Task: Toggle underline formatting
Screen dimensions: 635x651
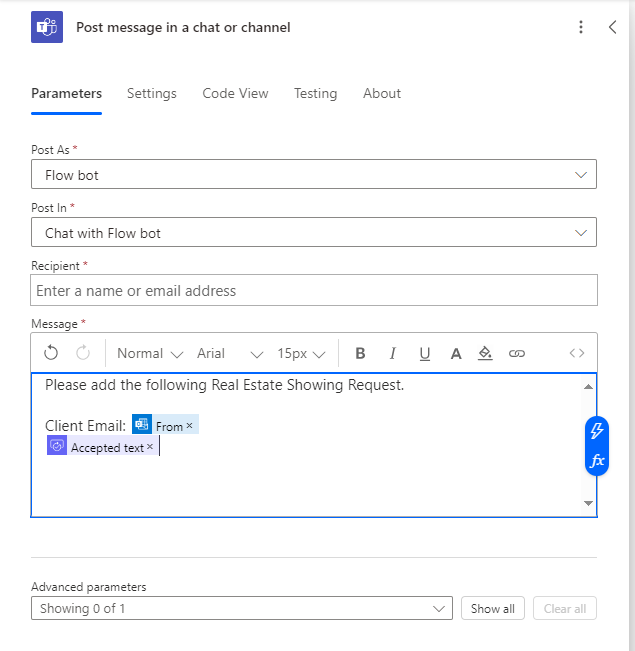Action: pyautogui.click(x=424, y=354)
